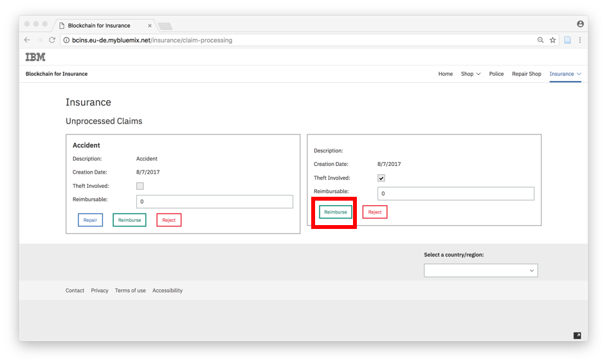This screenshot has height=364, width=607.
Task: Open the Contact footer link
Action: pos(75,291)
